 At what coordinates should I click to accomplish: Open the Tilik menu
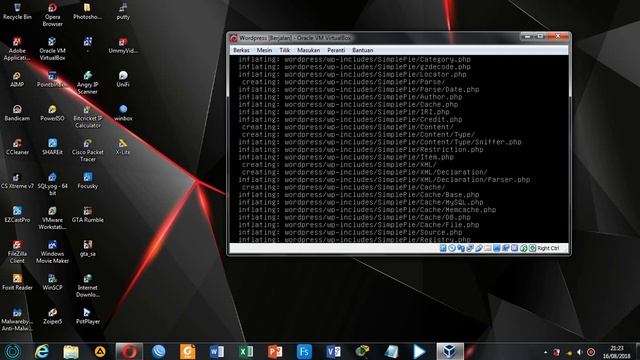pyautogui.click(x=284, y=50)
